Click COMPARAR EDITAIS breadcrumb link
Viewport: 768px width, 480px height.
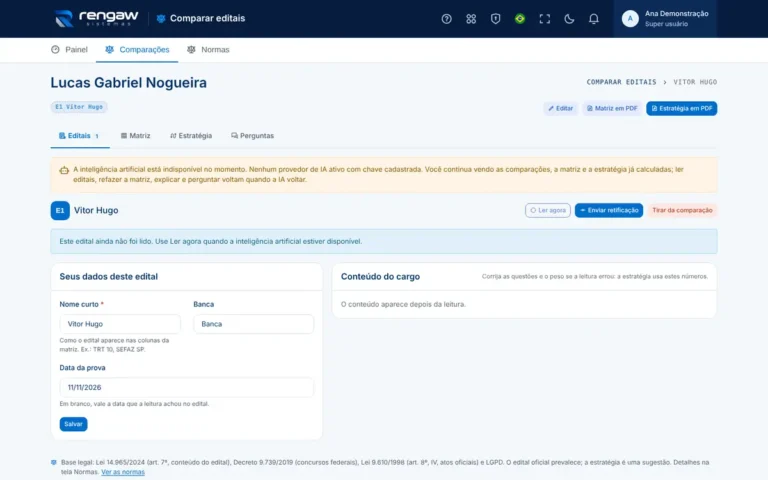tap(621, 82)
